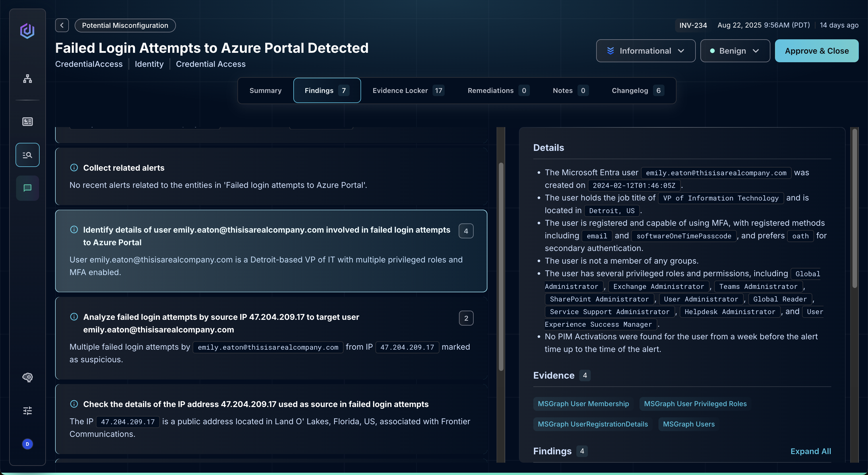Open the network hierarchy sidebar icon
Viewport: 868px width, 475px height.
(27, 79)
